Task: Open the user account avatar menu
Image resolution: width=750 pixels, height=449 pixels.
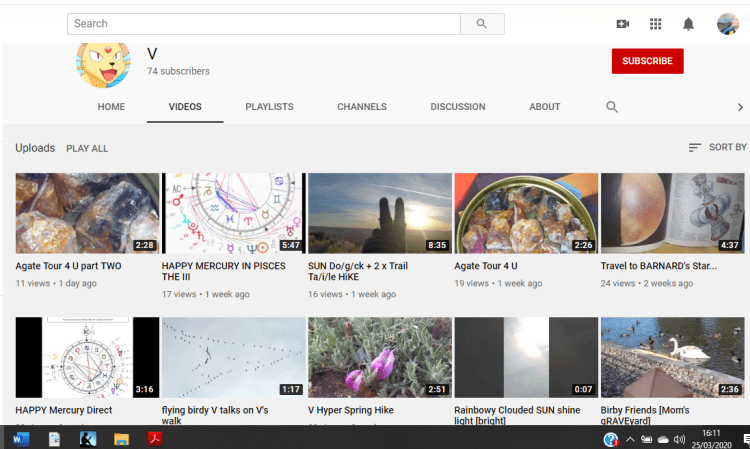Action: [x=728, y=24]
